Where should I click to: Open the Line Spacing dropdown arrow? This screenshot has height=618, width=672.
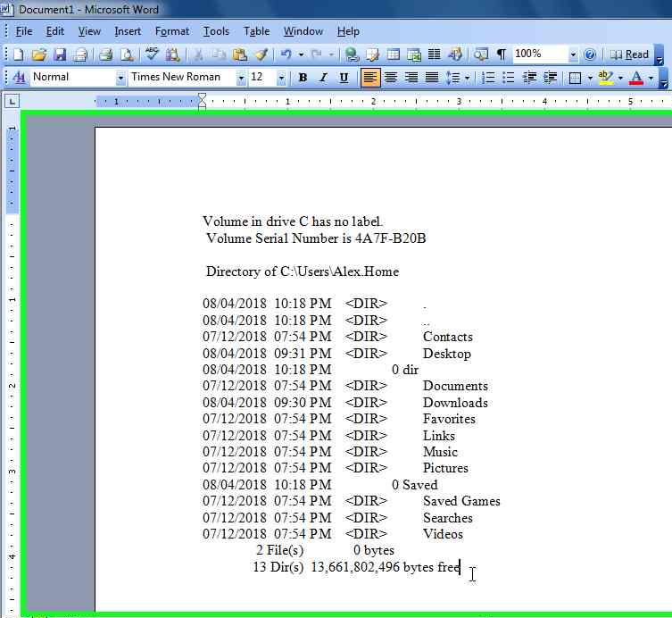(x=467, y=78)
